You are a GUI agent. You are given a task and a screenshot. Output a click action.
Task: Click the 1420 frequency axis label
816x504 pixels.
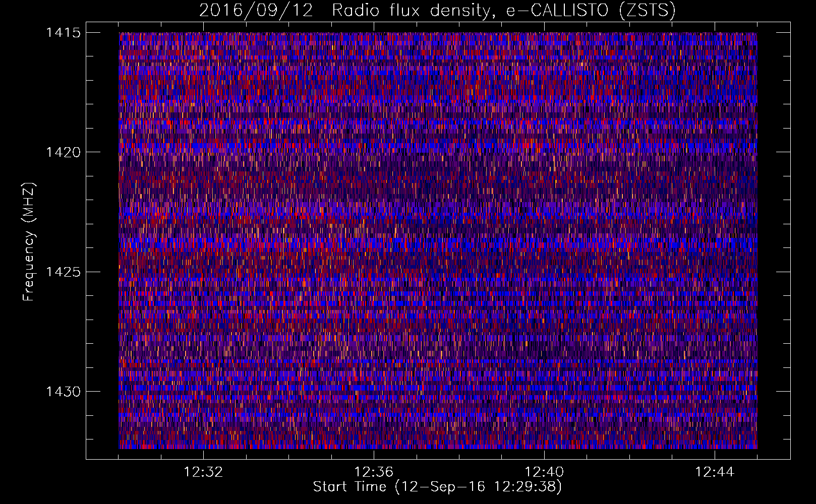click(x=63, y=152)
